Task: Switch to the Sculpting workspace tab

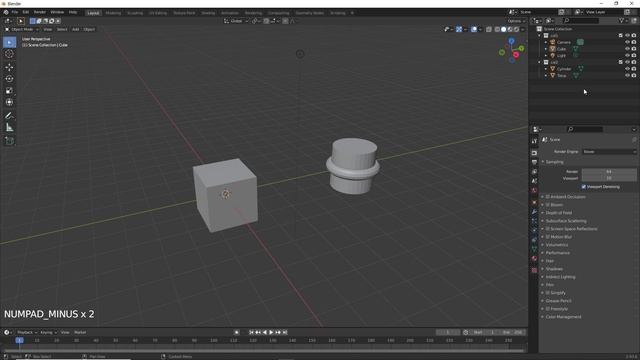Action: point(135,13)
